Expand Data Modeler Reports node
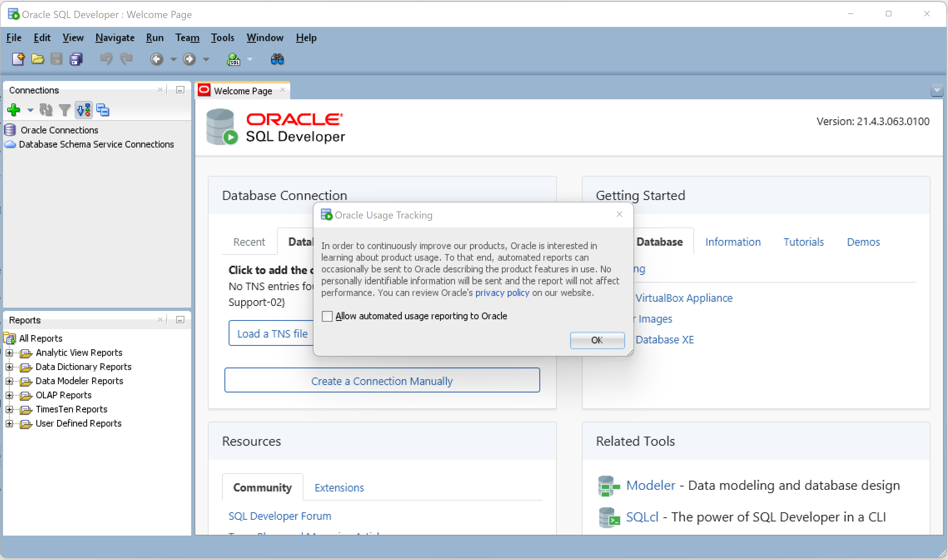948x560 pixels. (9, 381)
